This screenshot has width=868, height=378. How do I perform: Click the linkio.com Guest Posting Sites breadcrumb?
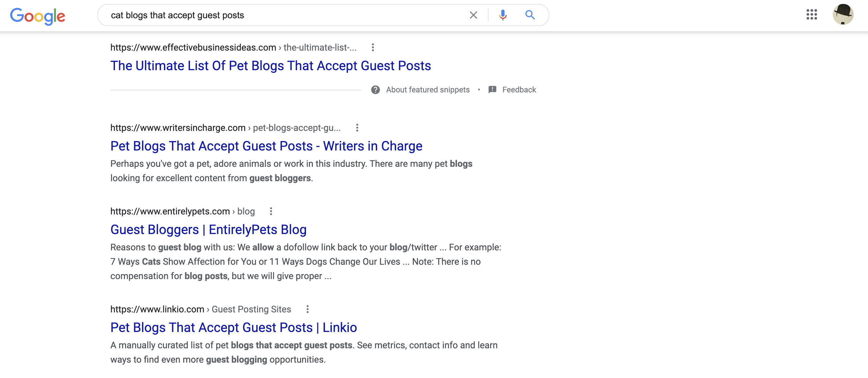coord(201,309)
